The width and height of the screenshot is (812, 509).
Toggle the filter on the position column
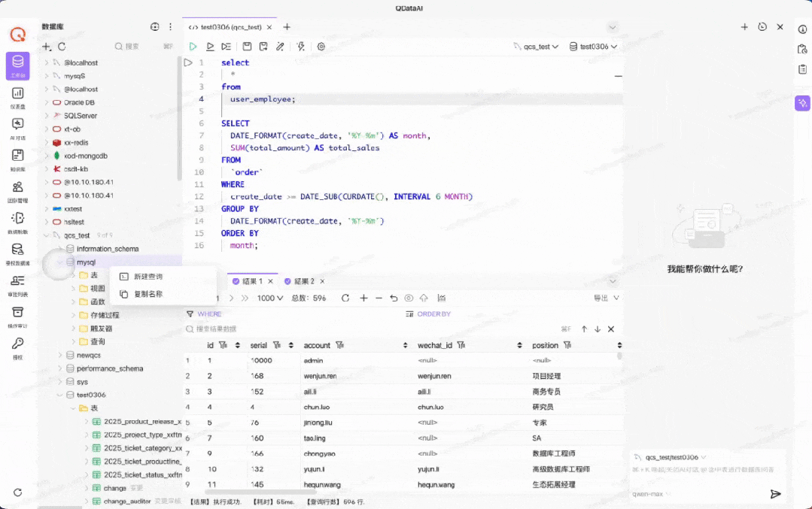pos(567,345)
